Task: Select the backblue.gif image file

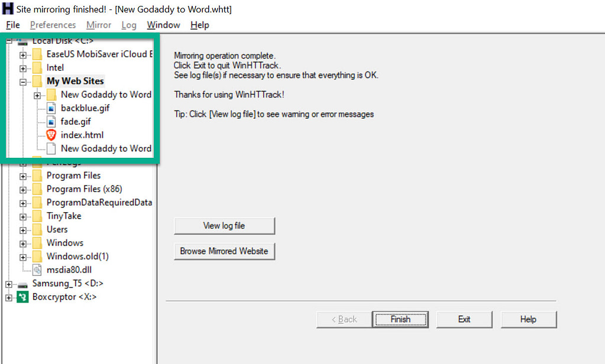Action: coord(85,108)
